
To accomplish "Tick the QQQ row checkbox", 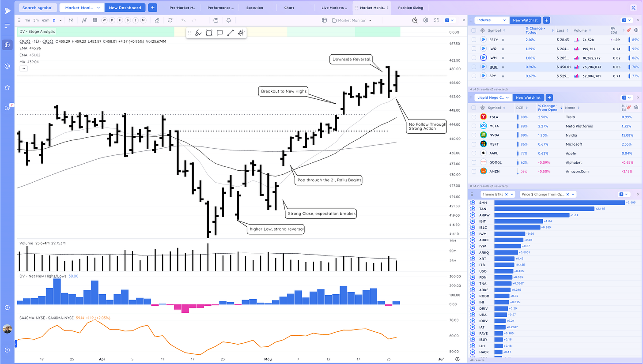I will pos(474,67).
